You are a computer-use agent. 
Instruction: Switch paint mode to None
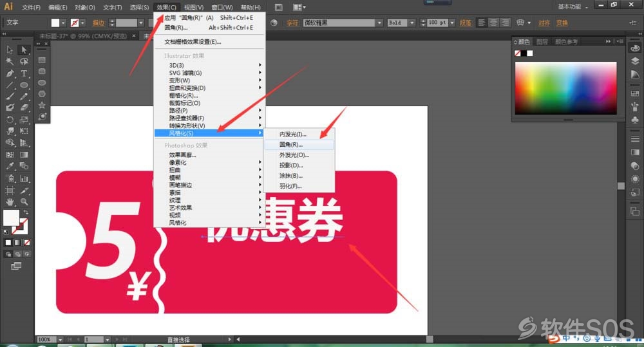(x=26, y=243)
